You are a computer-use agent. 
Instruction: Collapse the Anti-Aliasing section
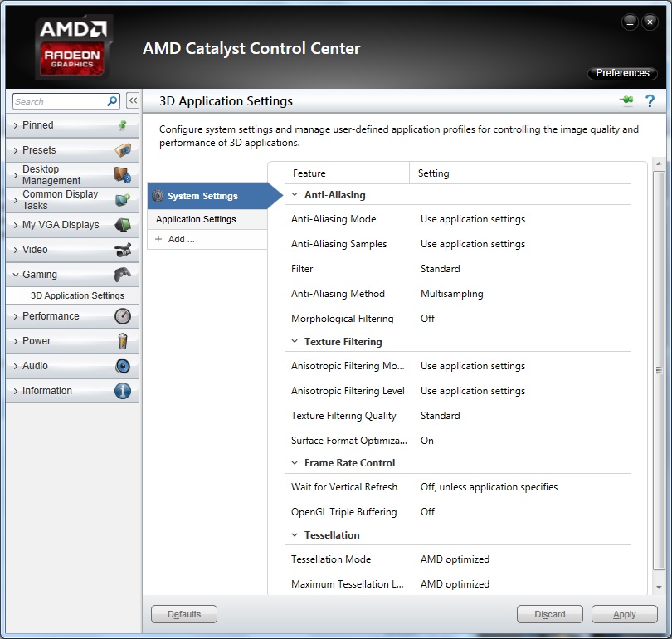[295, 195]
